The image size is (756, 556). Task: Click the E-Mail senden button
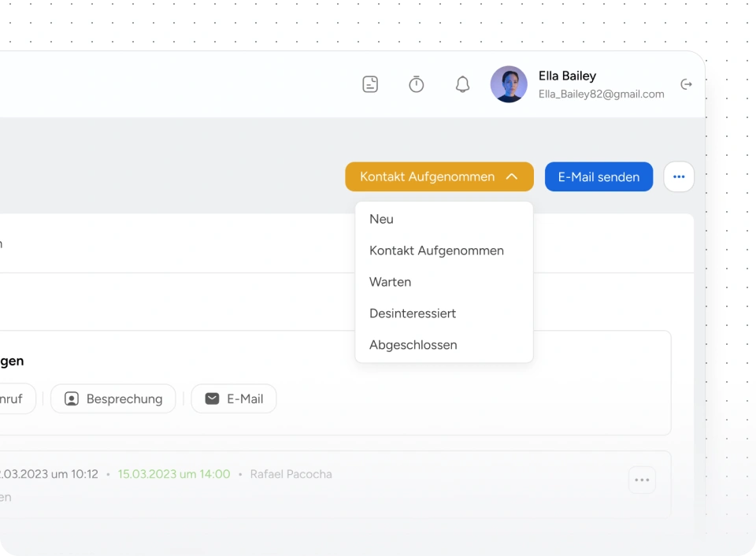click(598, 177)
